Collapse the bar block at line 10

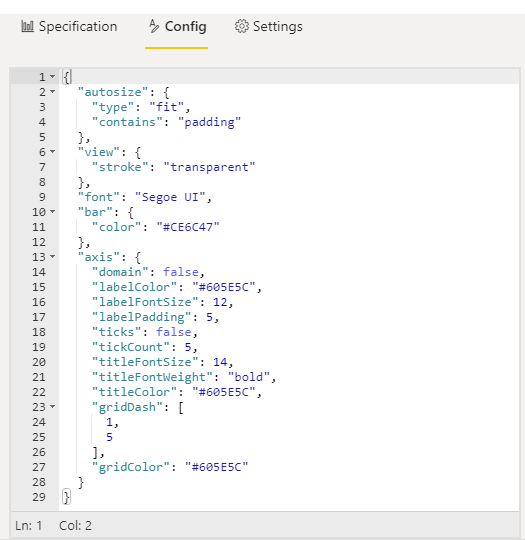[52, 211]
